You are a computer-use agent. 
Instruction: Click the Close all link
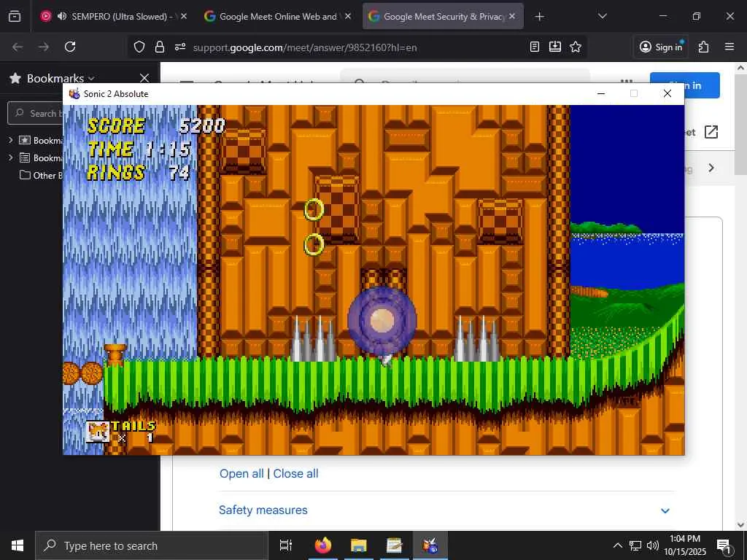296,473
